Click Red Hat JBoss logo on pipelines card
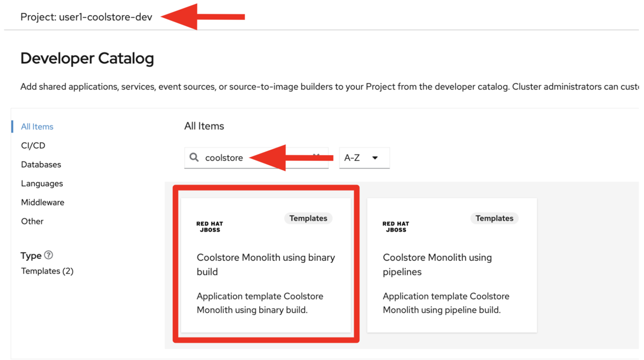The height and width of the screenshot is (360, 644). coord(396,226)
